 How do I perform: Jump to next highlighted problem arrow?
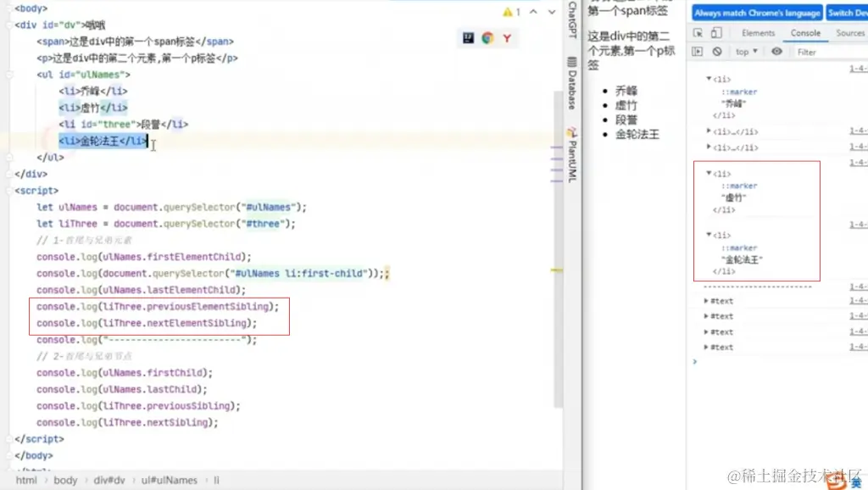point(552,12)
